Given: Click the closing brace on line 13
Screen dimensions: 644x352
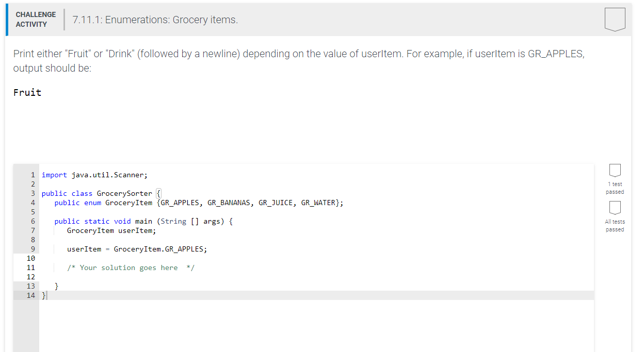Looking at the screenshot, I should [57, 286].
